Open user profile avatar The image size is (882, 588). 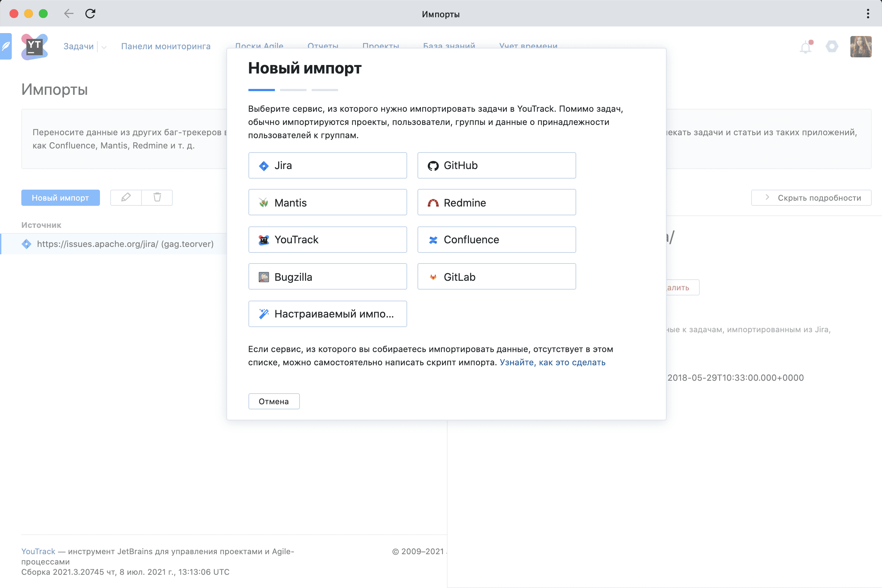pos(861,47)
